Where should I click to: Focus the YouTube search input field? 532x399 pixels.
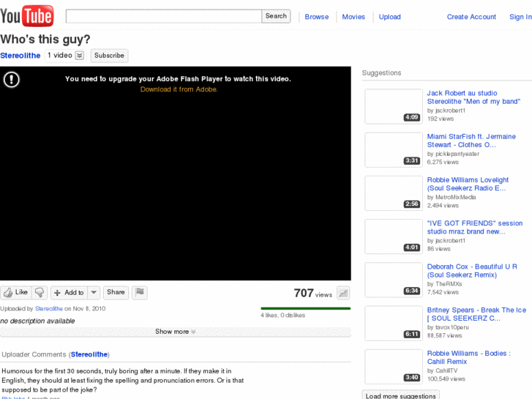(163, 16)
